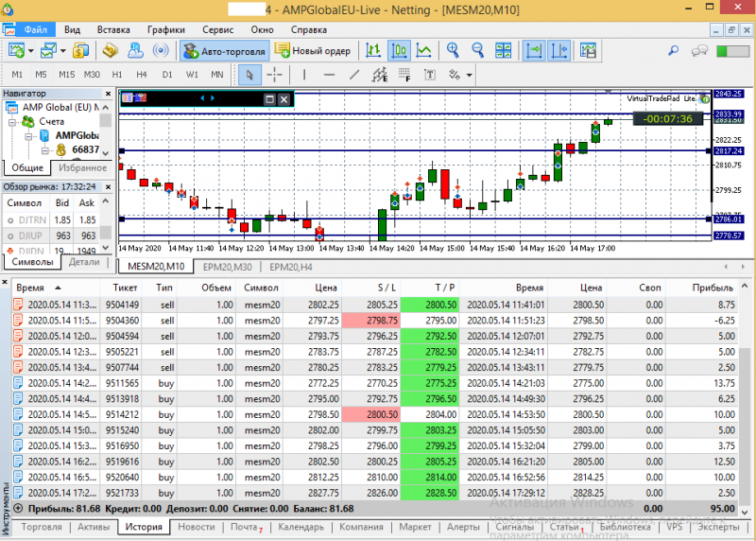Open the Сервис menu

pyautogui.click(x=218, y=29)
